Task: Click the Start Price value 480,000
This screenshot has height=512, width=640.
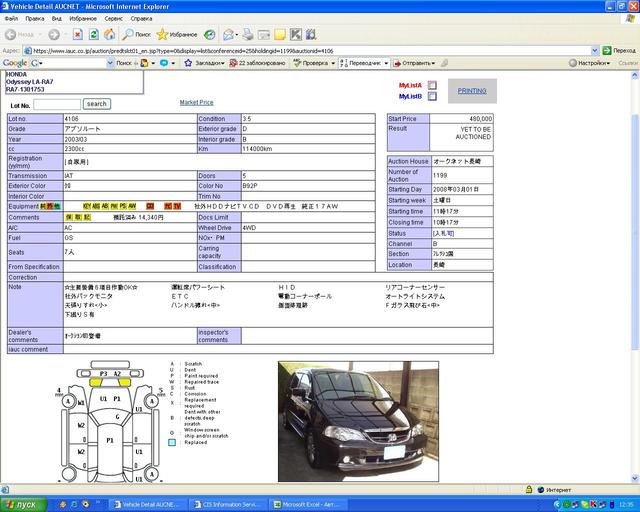Action: (480, 119)
